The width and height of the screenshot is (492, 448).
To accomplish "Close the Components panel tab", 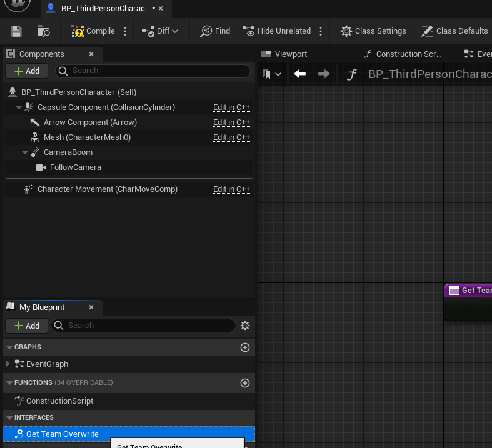I will coord(91,54).
